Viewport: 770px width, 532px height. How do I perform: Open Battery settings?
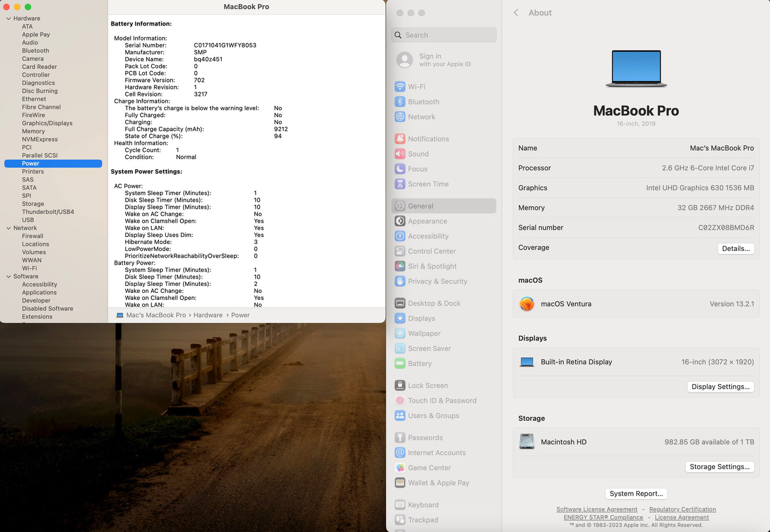tap(420, 363)
